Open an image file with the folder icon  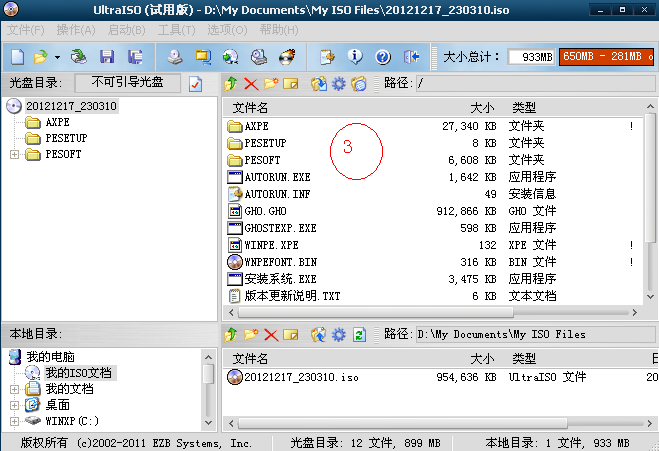coord(41,57)
